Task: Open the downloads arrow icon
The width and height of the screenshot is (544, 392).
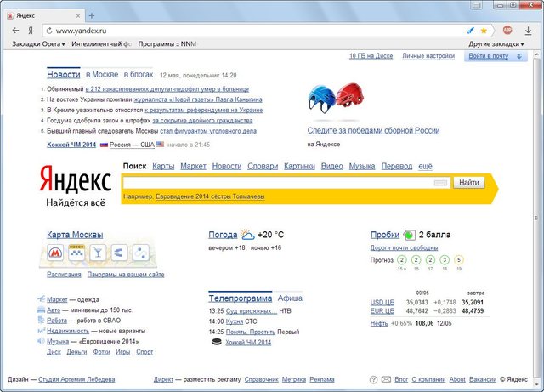Action: 528,31
